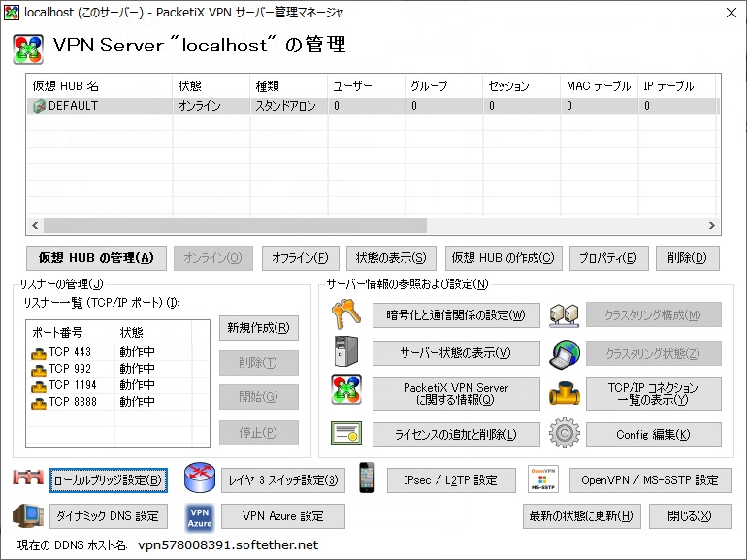
Task: Click the gear icon beside Config 編集
Action: (564, 434)
